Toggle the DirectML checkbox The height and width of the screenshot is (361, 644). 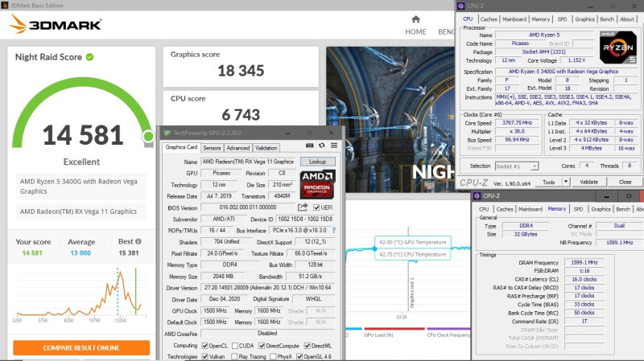pyautogui.click(x=307, y=346)
